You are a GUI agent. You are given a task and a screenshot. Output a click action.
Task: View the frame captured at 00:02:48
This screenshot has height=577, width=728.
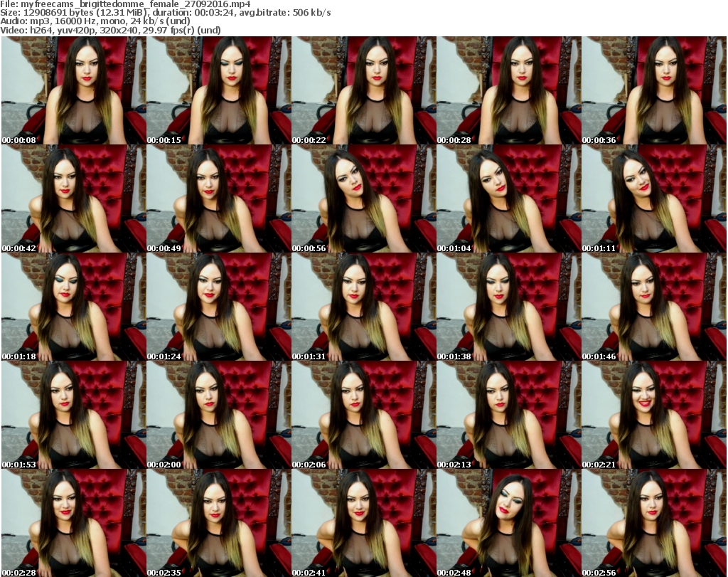[508, 523]
